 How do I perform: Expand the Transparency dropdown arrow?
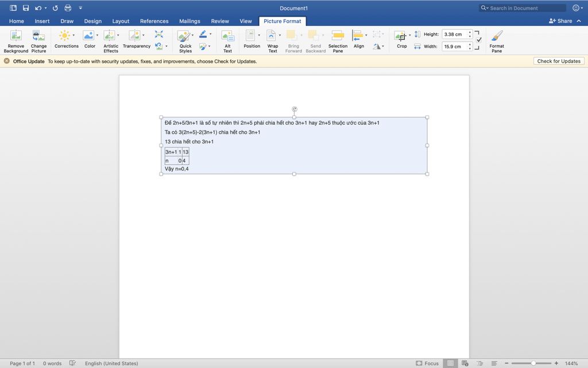143,35
